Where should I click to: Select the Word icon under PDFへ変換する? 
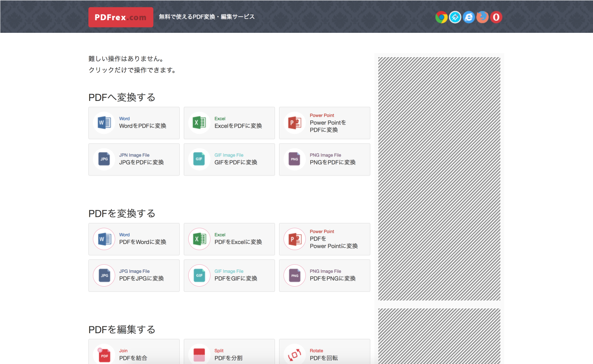point(104,123)
